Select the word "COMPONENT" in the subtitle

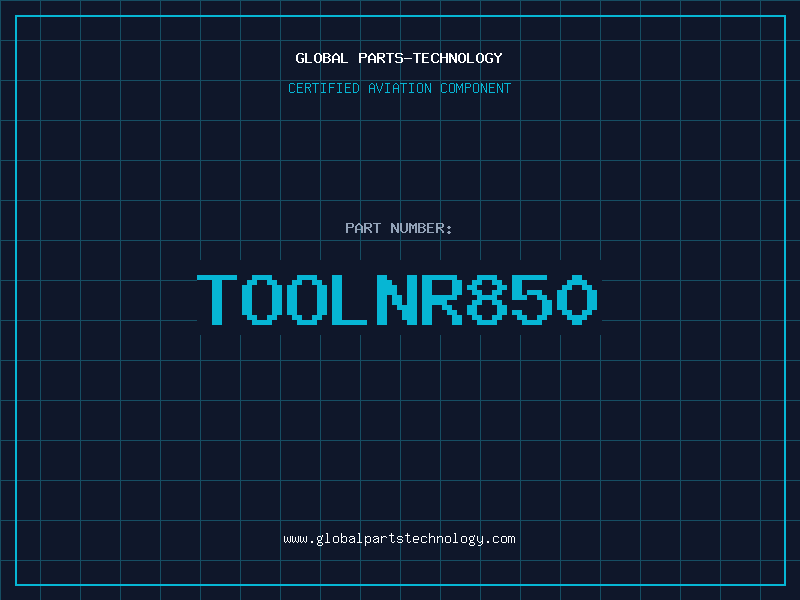[x=474, y=89]
